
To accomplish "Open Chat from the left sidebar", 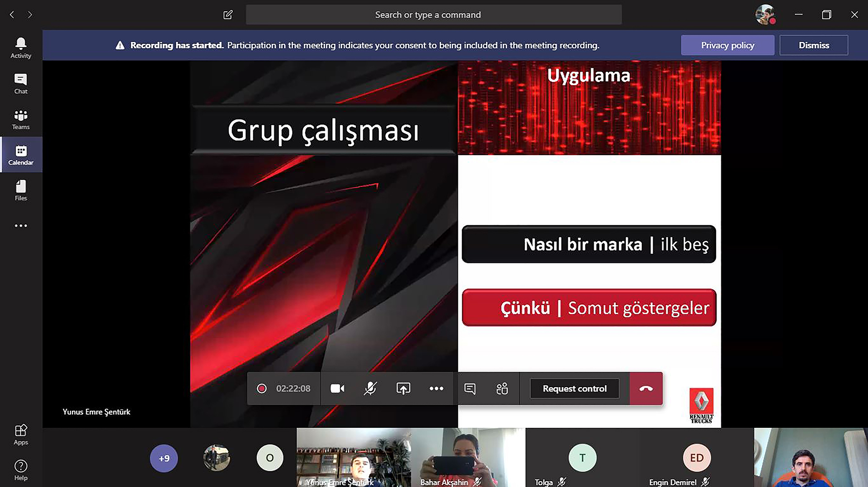I will tap(20, 83).
